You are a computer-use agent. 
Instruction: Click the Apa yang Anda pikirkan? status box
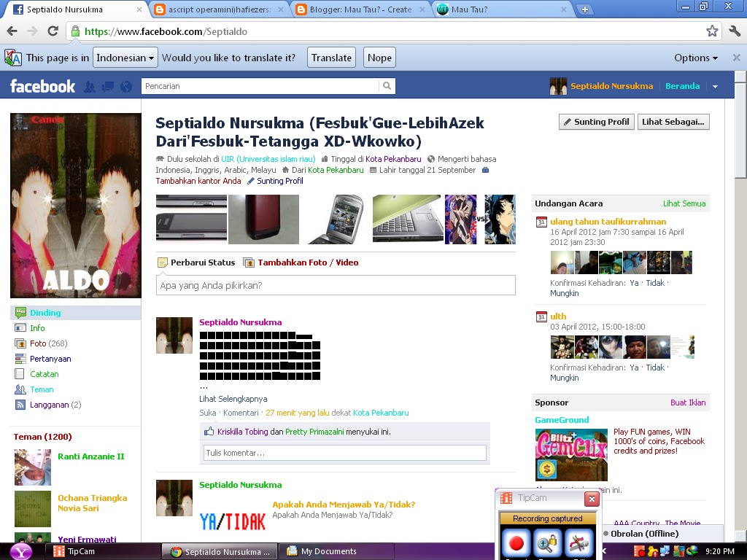336,285
